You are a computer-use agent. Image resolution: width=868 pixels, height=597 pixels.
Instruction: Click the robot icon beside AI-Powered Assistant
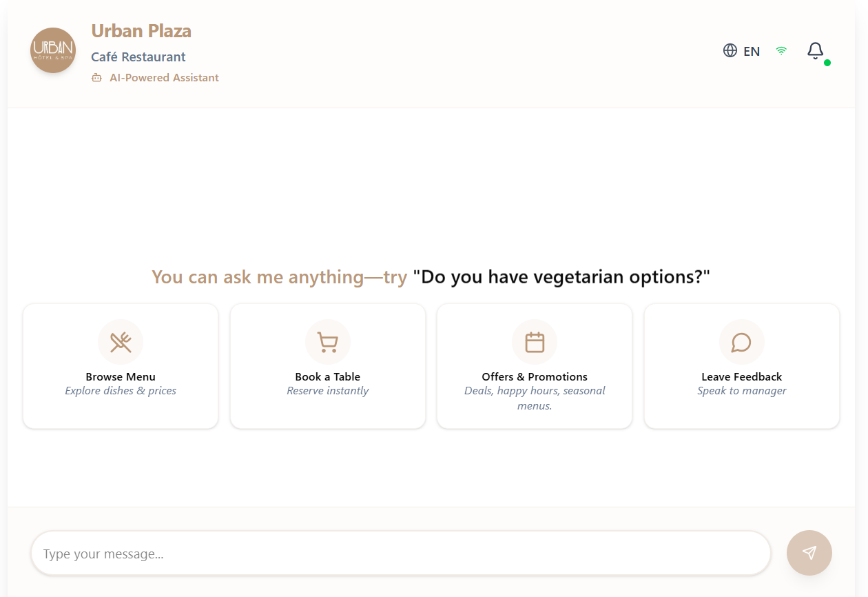(x=96, y=77)
